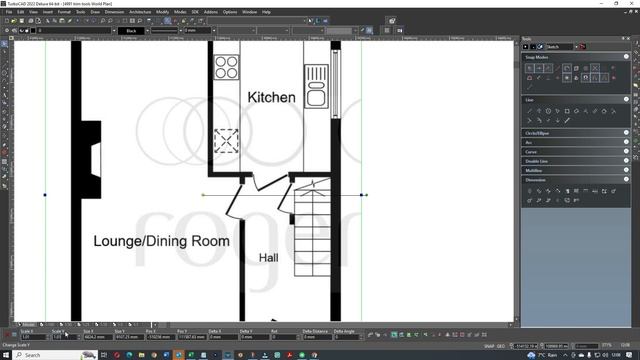The height and width of the screenshot is (360, 640).
Task: Click the Paste clipboard icon
Action: (62, 20)
